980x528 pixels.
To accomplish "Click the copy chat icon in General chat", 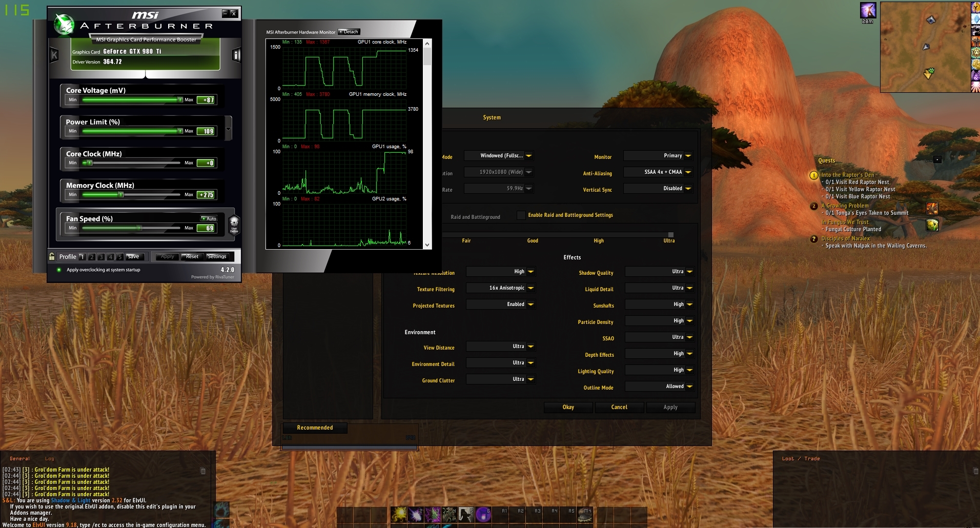I will [x=203, y=471].
